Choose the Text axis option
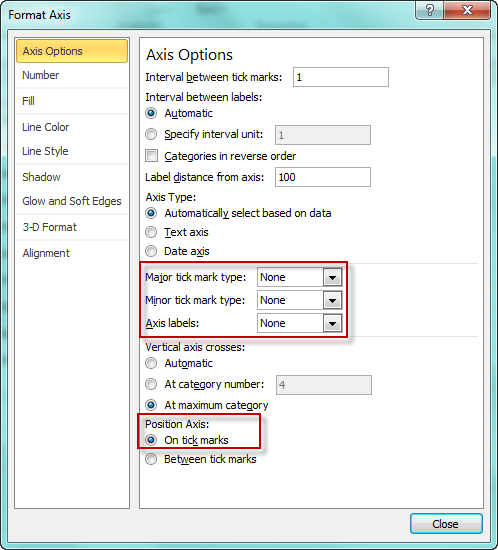 [x=151, y=232]
